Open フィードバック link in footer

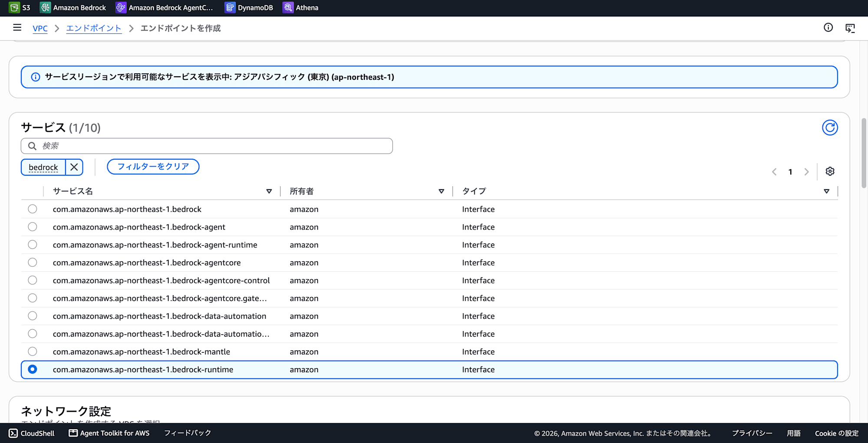point(187,433)
